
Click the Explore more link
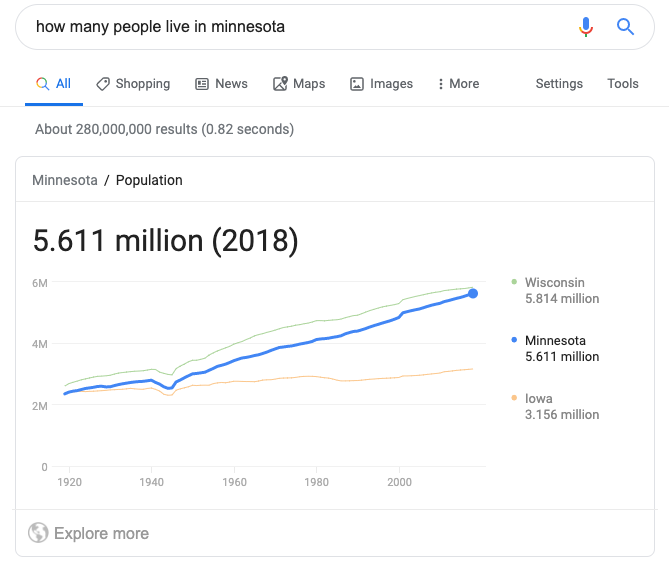(101, 534)
